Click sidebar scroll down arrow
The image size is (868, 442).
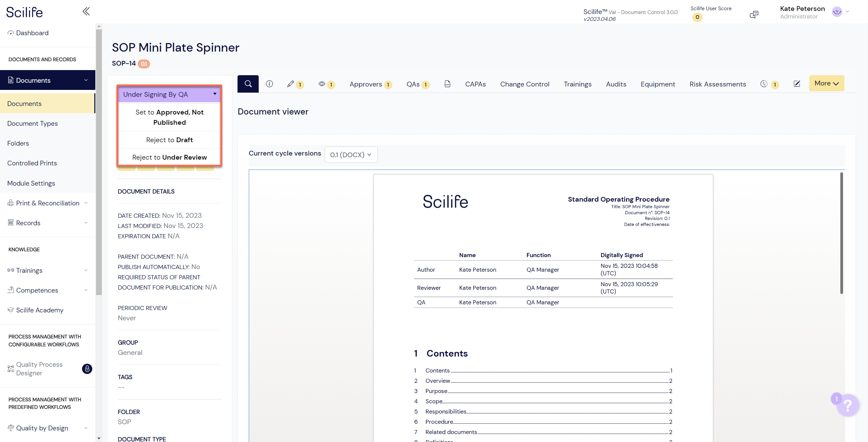click(x=99, y=438)
